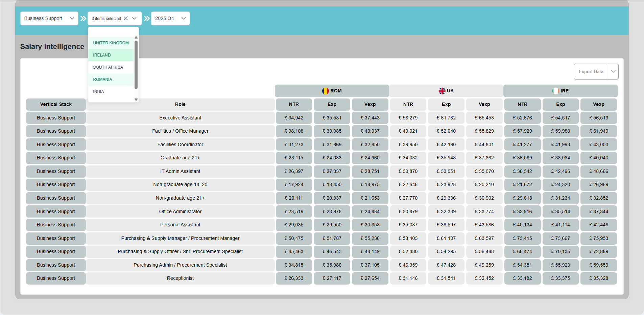
Task: Select INDIA in country list
Action: click(x=111, y=92)
